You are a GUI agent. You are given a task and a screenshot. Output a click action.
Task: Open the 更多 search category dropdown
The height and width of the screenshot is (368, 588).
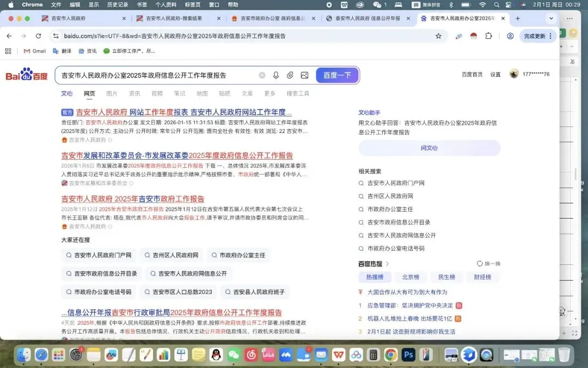(x=269, y=93)
